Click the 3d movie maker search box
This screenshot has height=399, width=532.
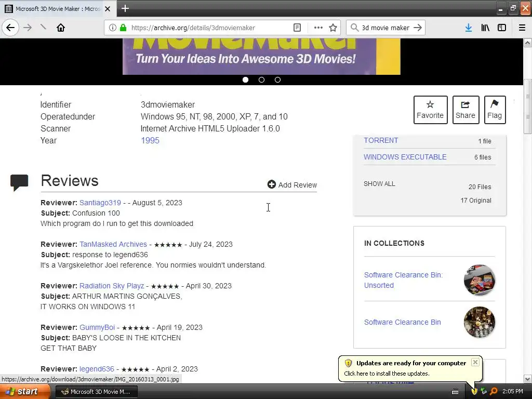[x=386, y=28]
